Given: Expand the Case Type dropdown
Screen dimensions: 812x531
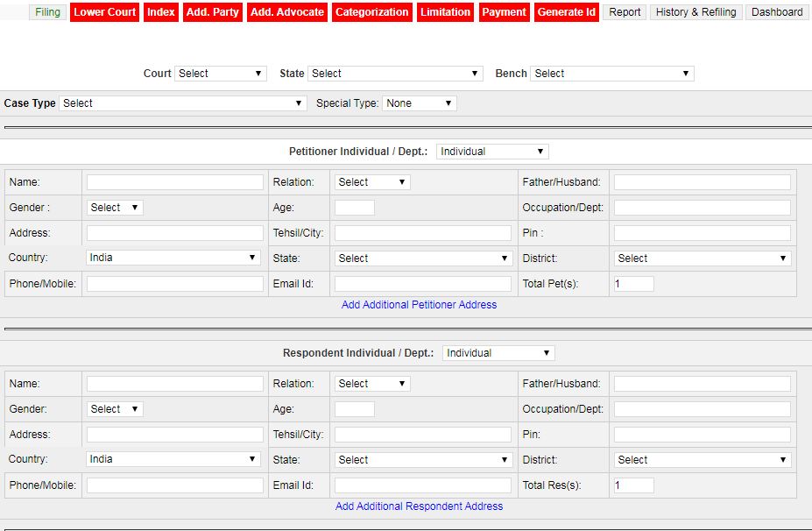Looking at the screenshot, I should coord(182,103).
